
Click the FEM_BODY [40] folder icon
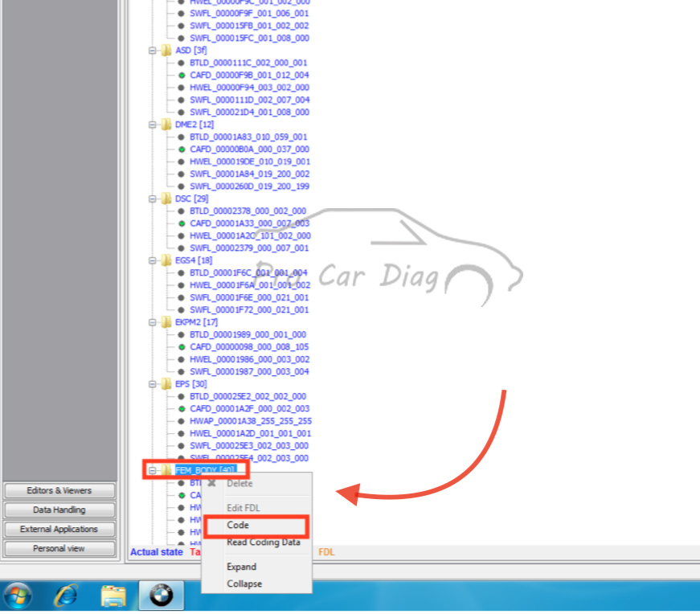[166, 470]
